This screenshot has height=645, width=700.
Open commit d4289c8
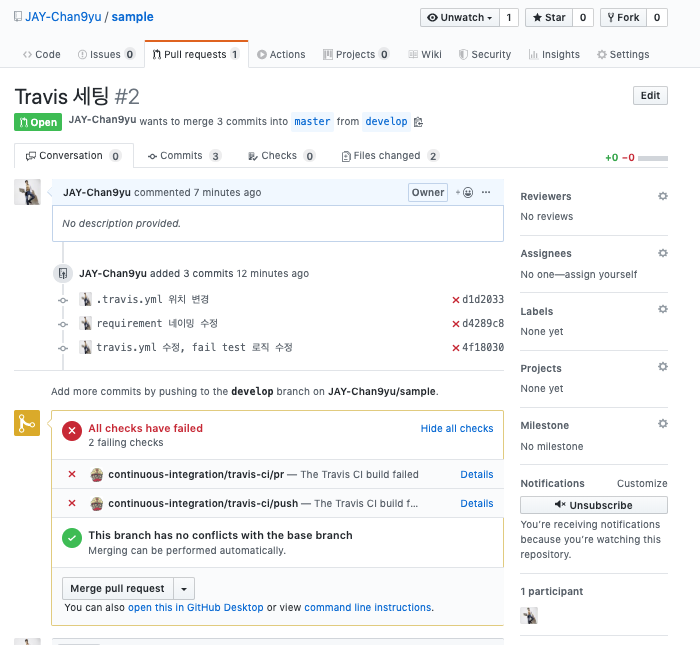pos(483,324)
